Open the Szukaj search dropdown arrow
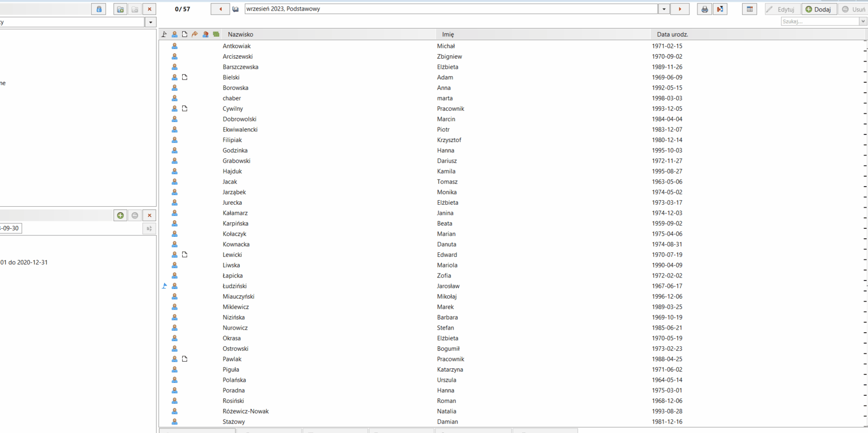The image size is (868, 433). tap(863, 22)
